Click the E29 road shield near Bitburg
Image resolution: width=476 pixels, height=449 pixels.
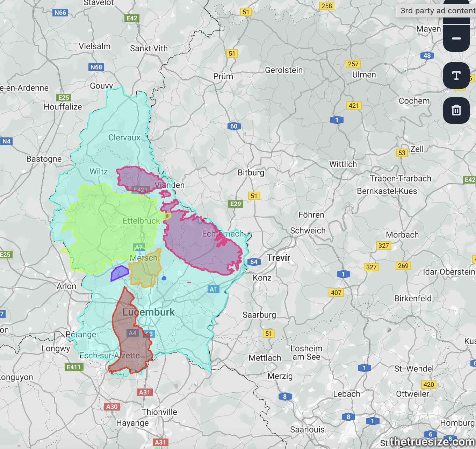click(236, 204)
